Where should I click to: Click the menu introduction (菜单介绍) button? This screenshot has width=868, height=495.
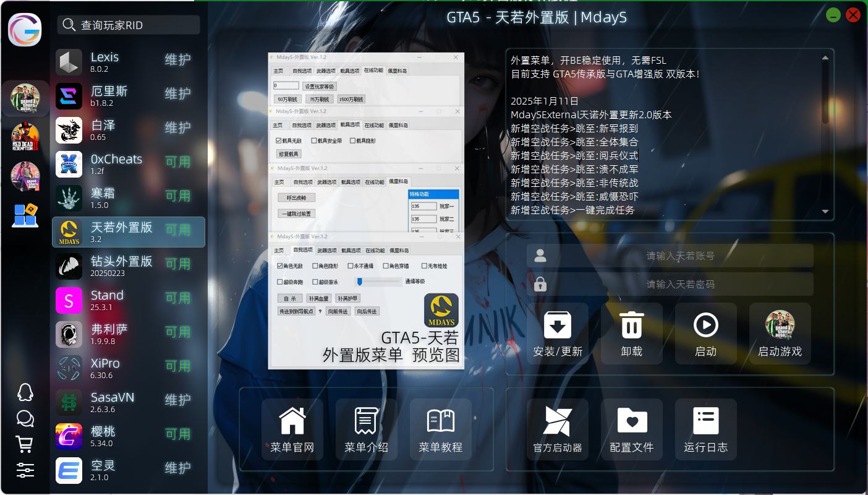(367, 428)
